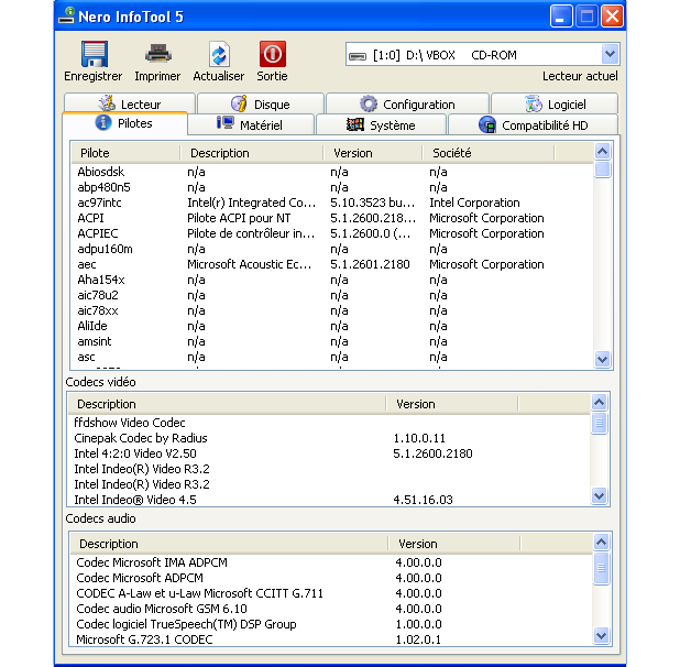Click the Pilotes tab info icon
680x667 pixels.
103,123
